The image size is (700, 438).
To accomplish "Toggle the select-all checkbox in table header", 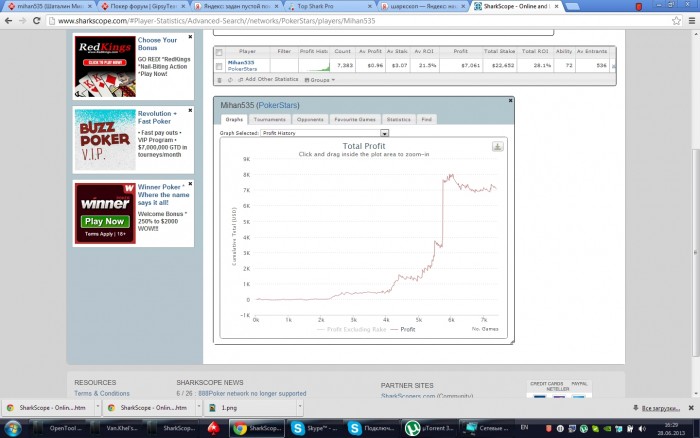I will [219, 53].
